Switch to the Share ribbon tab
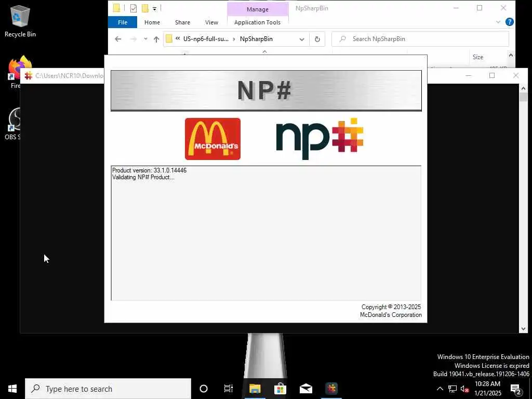Screen dimensions: 532x399 pos(182,22)
